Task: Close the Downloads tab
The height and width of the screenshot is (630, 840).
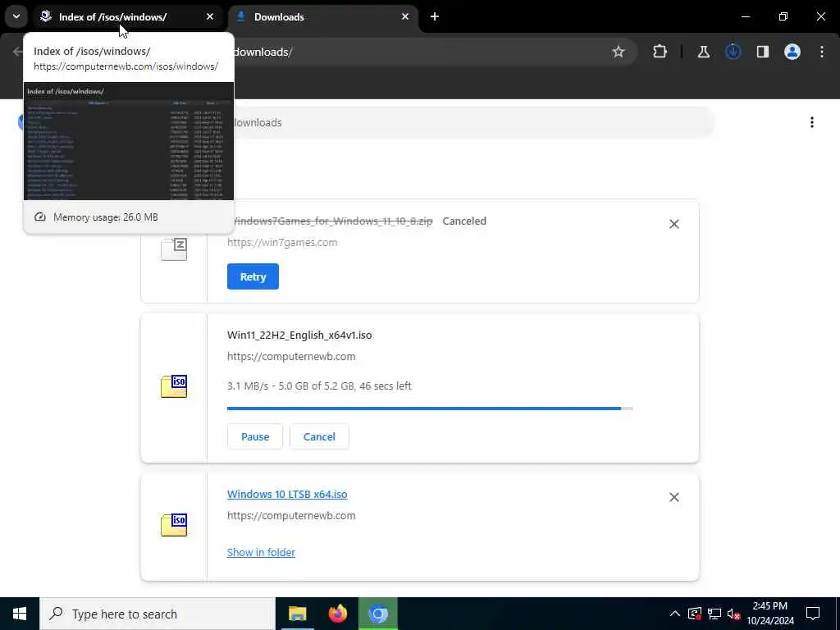Action: [405, 16]
